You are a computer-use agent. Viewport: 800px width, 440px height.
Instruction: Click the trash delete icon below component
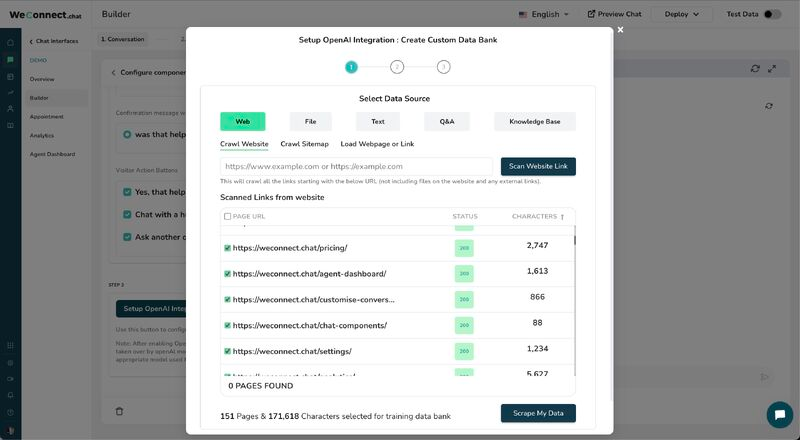pyautogui.click(x=119, y=411)
